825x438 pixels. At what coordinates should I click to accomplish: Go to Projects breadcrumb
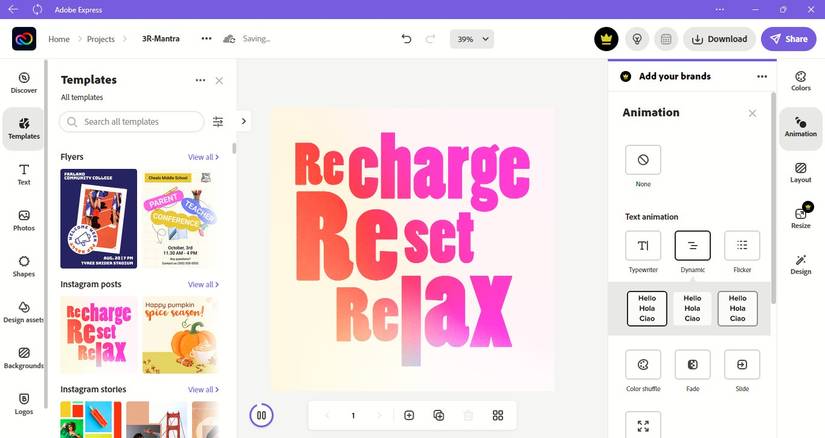(x=100, y=39)
